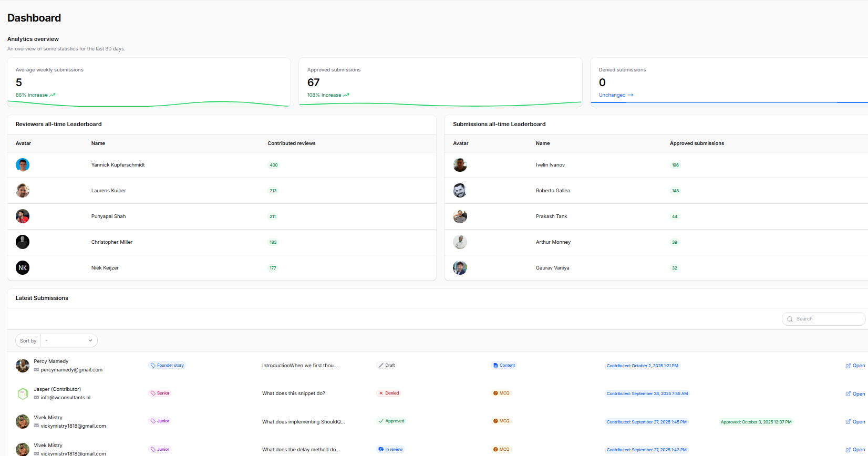Click Gaurav Vaniya's avatar
Image resolution: width=868 pixels, height=456 pixels.
(x=460, y=268)
